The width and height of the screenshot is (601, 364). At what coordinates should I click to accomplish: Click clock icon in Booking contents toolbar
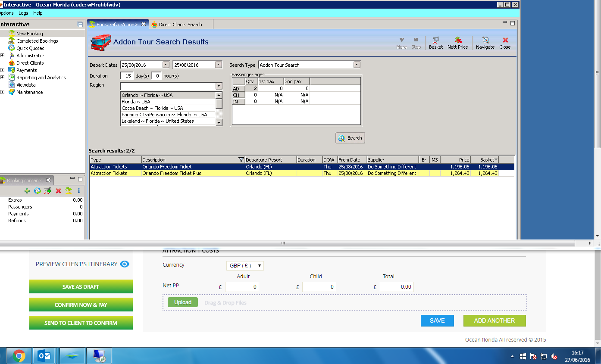click(x=38, y=191)
